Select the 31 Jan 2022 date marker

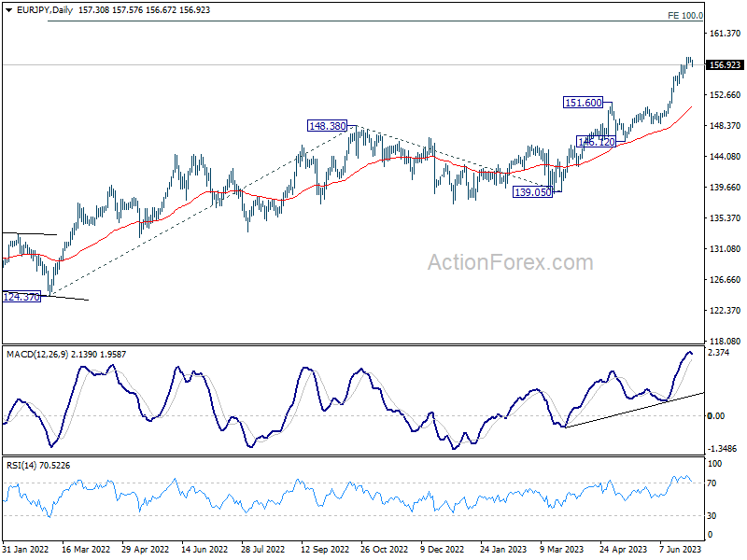click(x=26, y=549)
